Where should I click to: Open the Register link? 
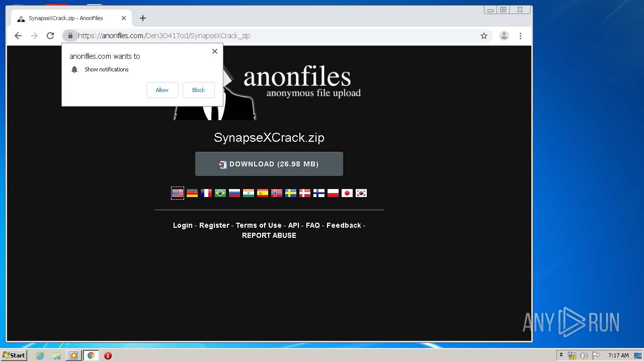(214, 225)
